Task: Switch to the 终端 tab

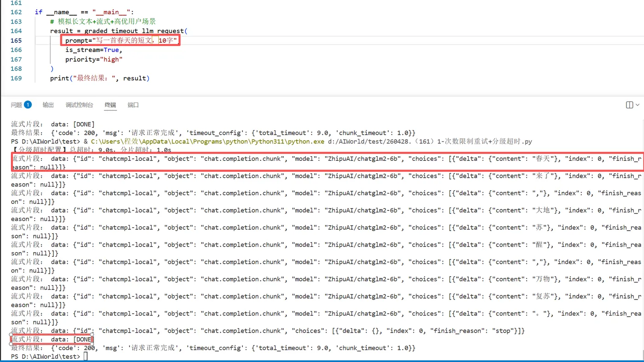Action: [x=110, y=105]
